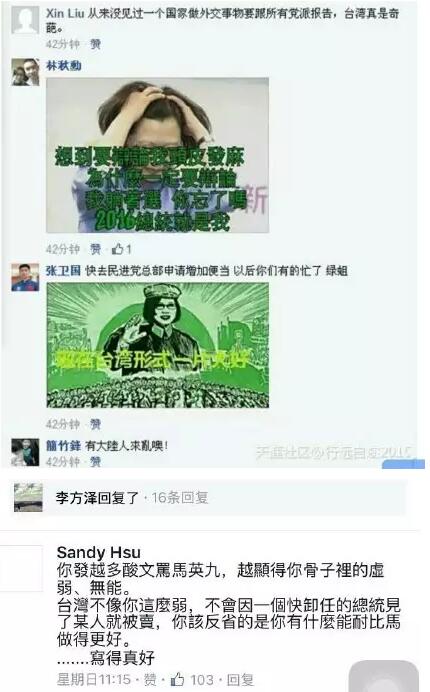Open 张卫国's profile avatar

[x=25, y=277]
